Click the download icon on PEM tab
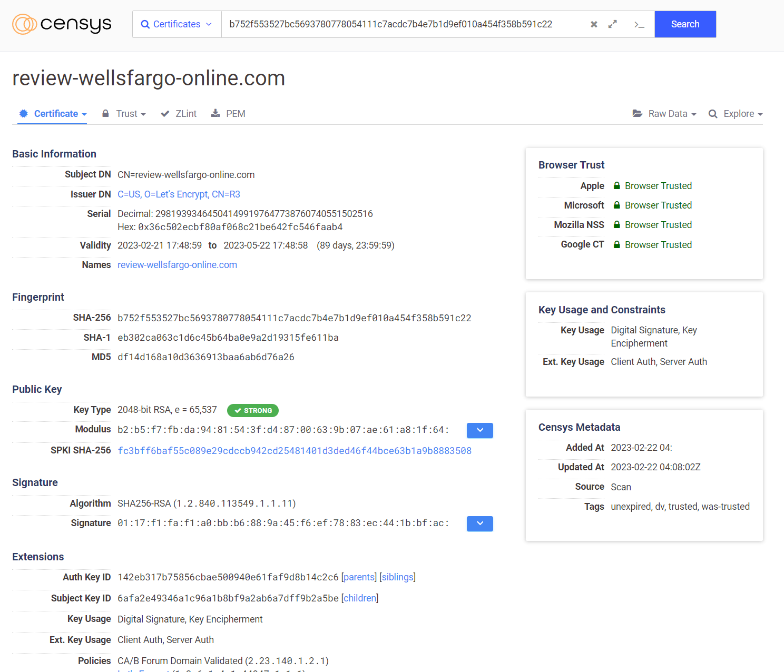The image size is (784, 672). 215,113
